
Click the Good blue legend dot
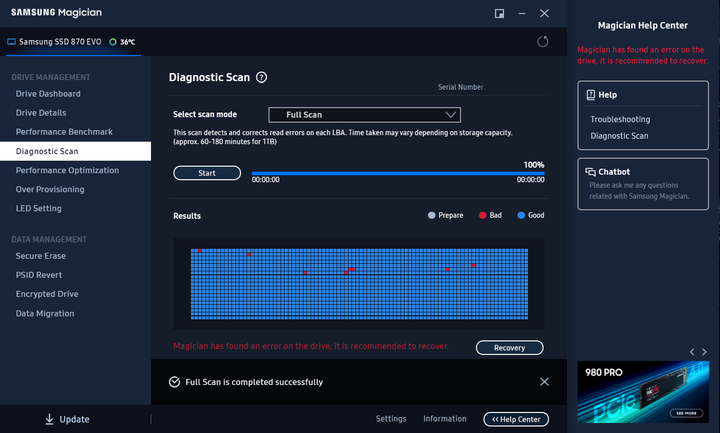(521, 215)
